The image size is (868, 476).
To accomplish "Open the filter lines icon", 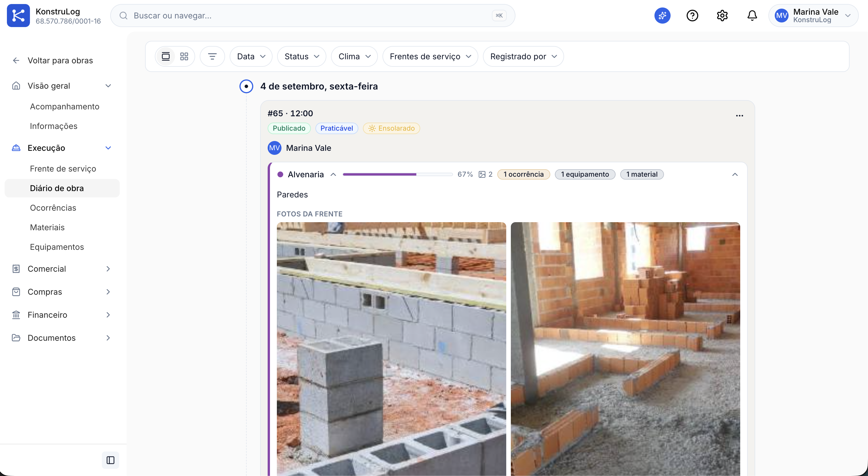I will point(212,56).
